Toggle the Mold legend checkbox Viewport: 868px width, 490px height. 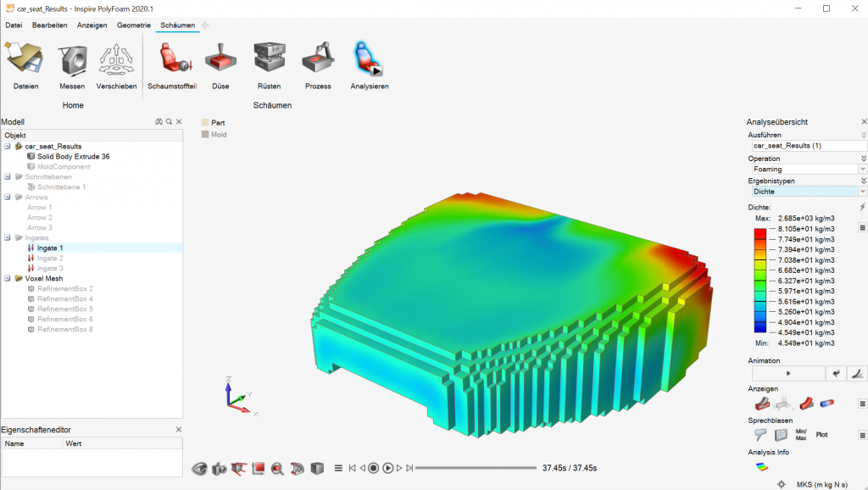coord(205,135)
